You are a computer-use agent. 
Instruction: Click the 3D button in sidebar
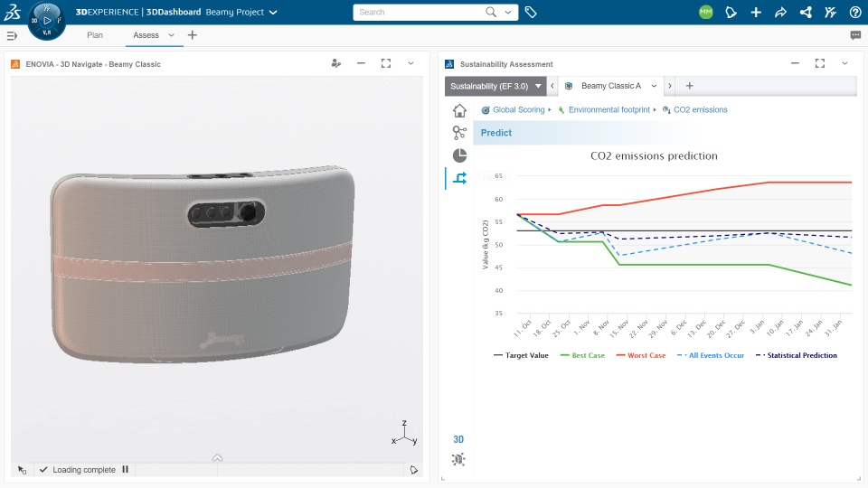pos(458,439)
